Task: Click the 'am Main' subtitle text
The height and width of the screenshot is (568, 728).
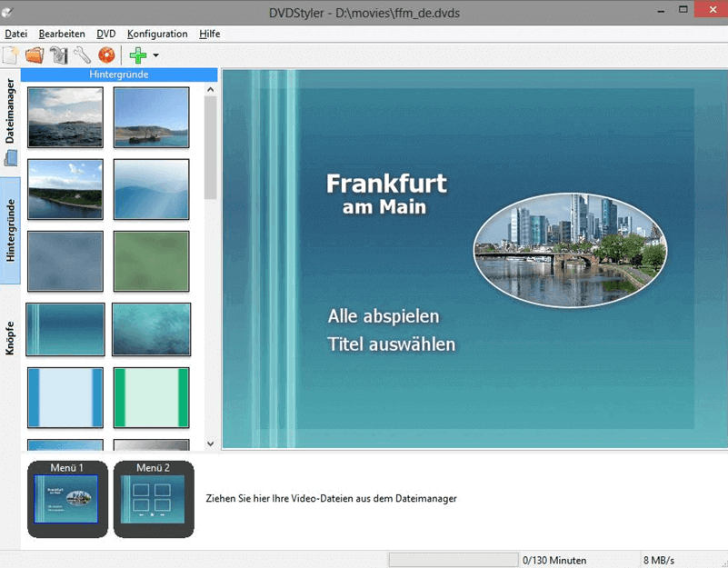Action: pyautogui.click(x=384, y=207)
